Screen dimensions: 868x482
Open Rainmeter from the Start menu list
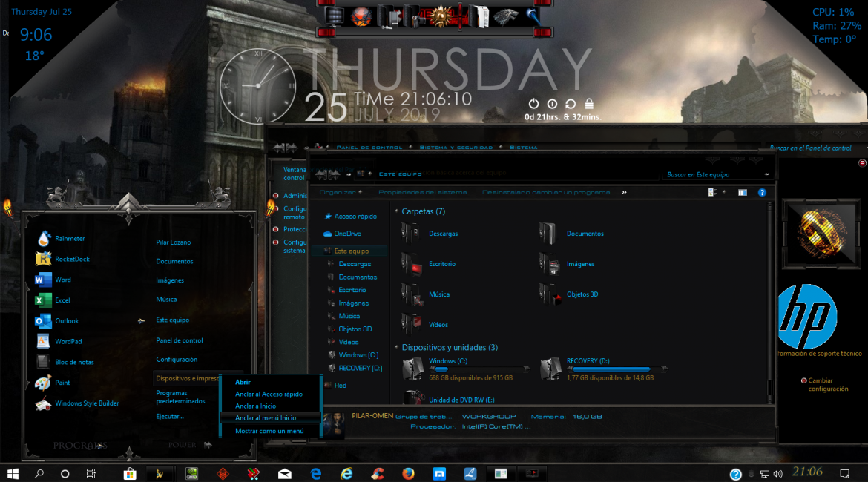[x=60, y=239]
